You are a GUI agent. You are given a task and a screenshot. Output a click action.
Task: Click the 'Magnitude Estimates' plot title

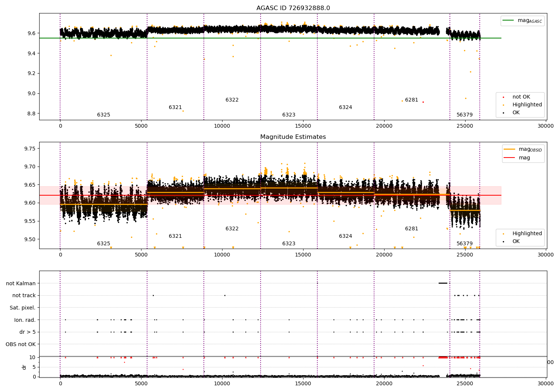click(293, 137)
